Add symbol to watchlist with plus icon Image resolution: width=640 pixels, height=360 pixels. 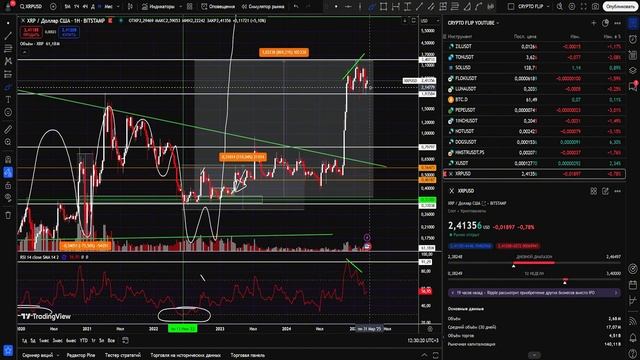593,23
